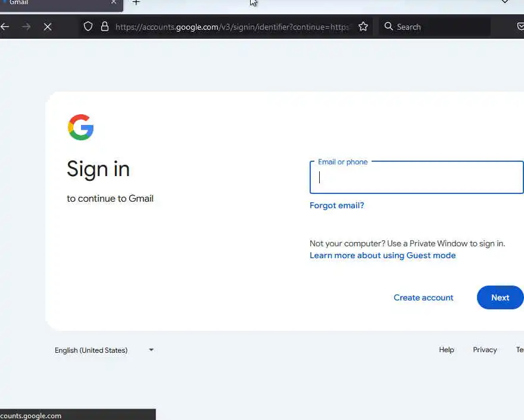Click the magnifier icon in the search box
The image size is (524, 420).
pos(388,26)
